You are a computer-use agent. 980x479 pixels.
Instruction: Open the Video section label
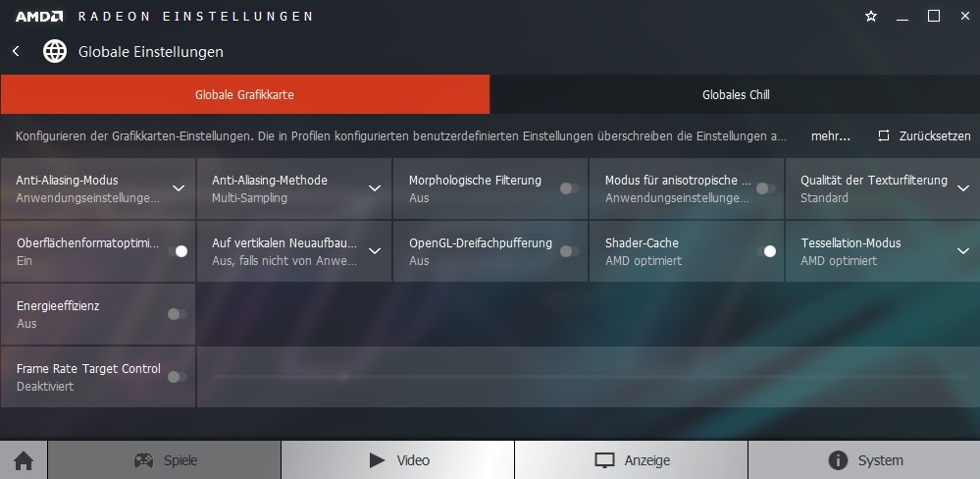tap(413, 461)
